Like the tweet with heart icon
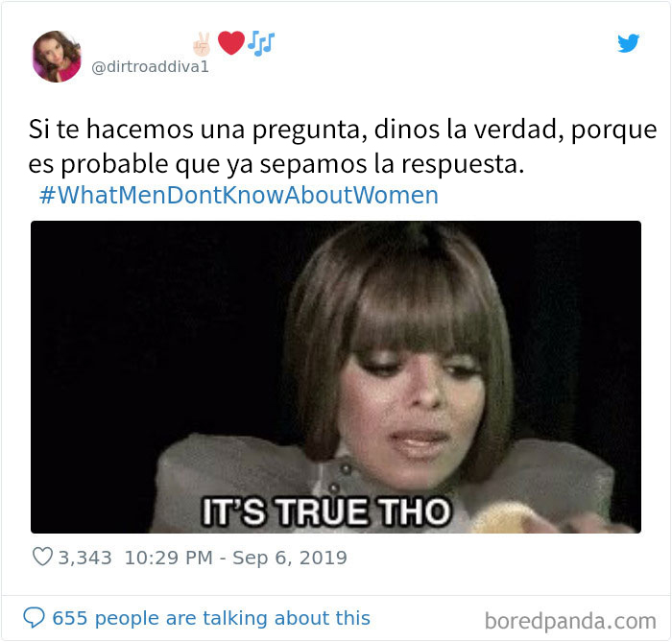The height and width of the screenshot is (642, 672). pos(42,557)
